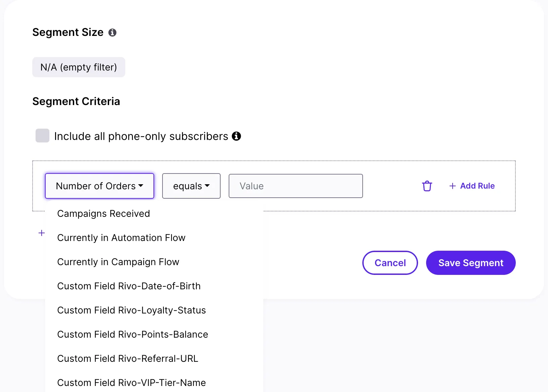Image resolution: width=548 pixels, height=392 pixels.
Task: Select Custom Field Rivo-Date-of-Birth
Action: 129,286
